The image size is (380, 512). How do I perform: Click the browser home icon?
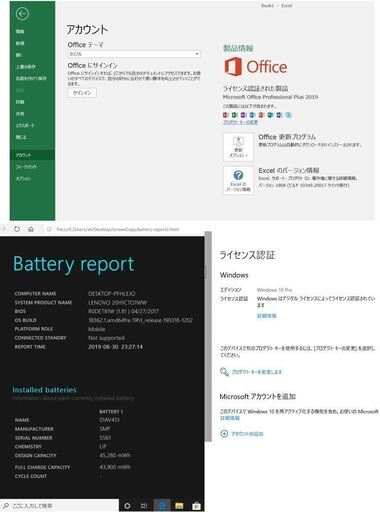coord(31,229)
